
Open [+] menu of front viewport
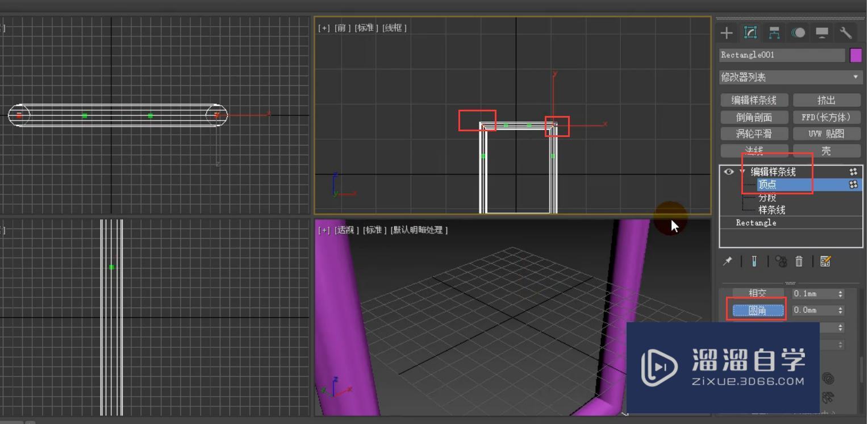coord(324,28)
